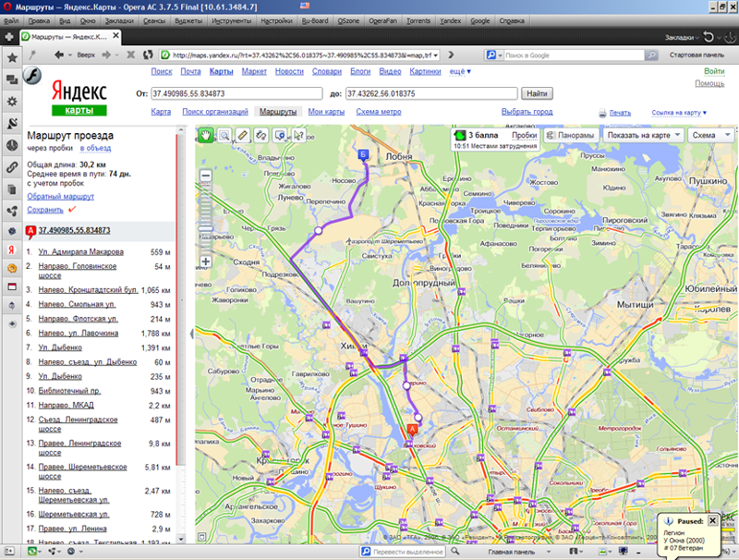
Task: Open the Windows panel in Opera sidebar
Action: 12,79
